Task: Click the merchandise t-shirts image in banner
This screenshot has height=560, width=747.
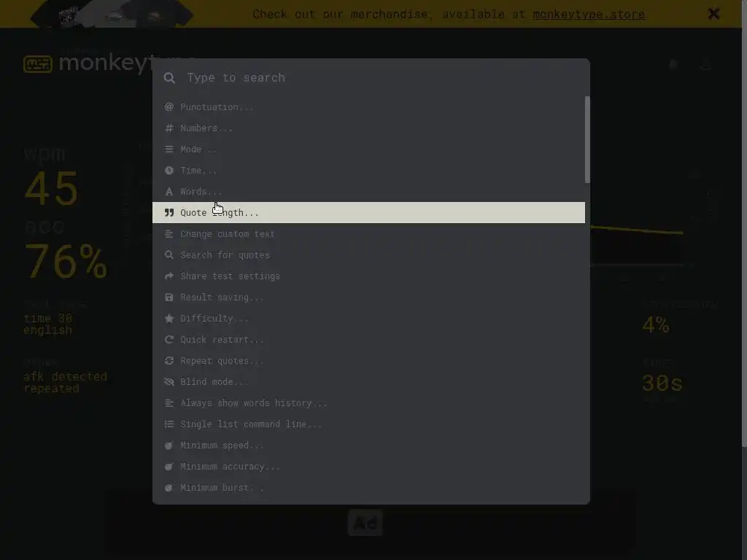Action: [x=112, y=13]
